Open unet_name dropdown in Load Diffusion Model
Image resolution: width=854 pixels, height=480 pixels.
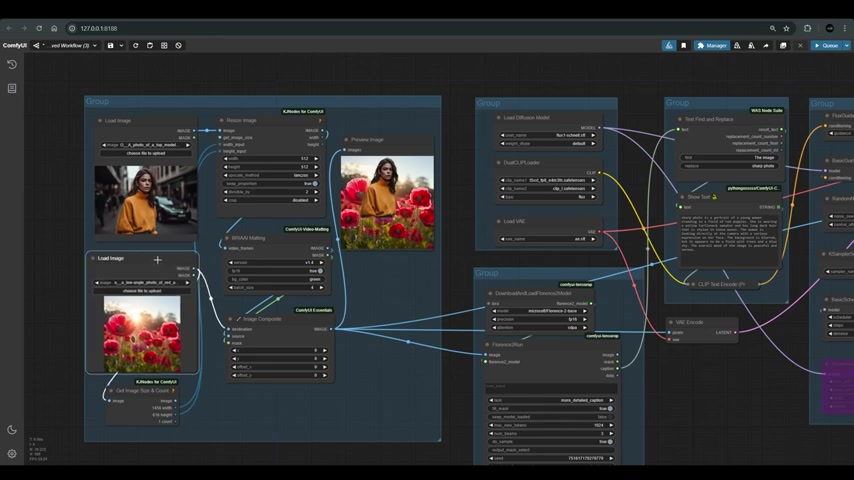pyautogui.click(x=547, y=135)
